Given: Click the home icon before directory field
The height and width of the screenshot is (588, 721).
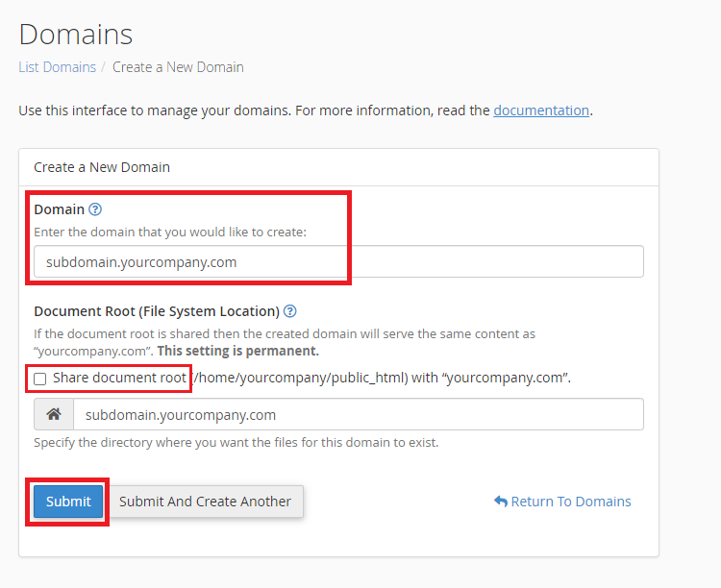Looking at the screenshot, I should click(54, 415).
